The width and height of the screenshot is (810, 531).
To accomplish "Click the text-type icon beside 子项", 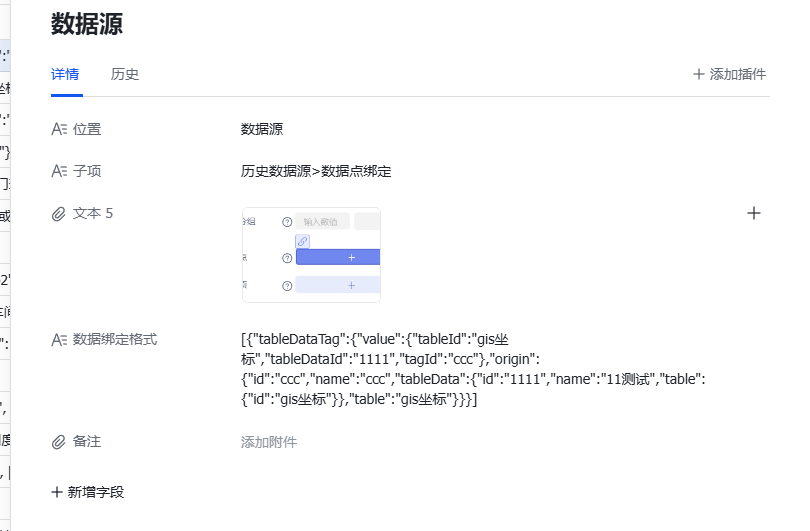I will 58,171.
